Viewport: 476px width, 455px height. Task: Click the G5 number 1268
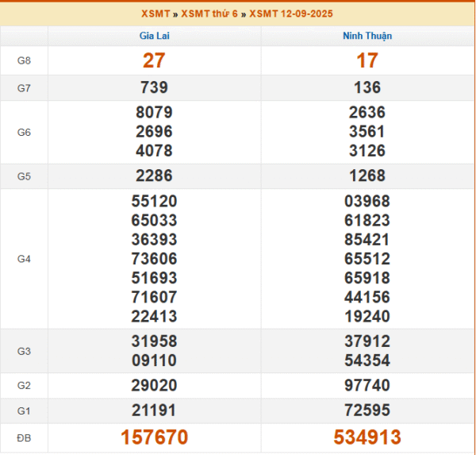[x=367, y=175]
